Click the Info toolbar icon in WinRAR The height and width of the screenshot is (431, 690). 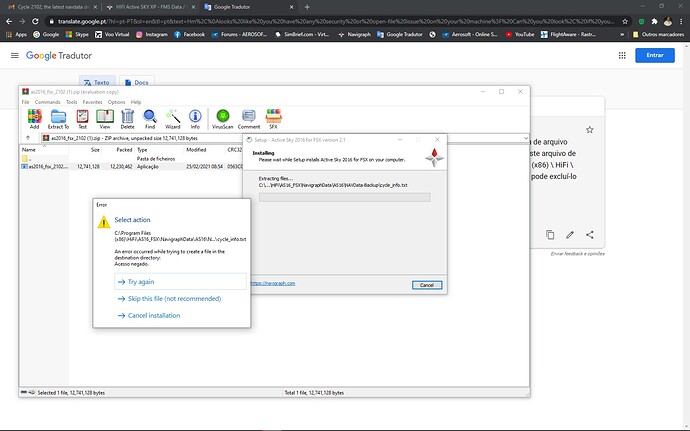(195, 119)
